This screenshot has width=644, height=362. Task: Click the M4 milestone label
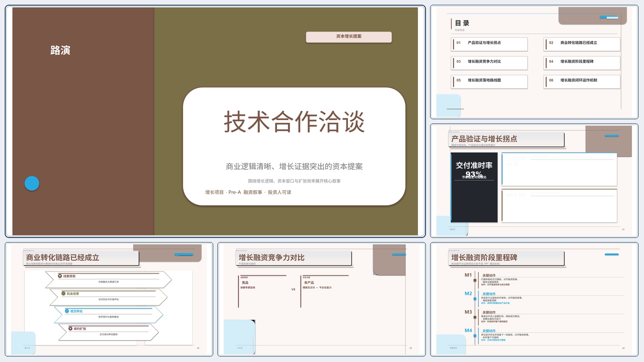tap(468, 330)
